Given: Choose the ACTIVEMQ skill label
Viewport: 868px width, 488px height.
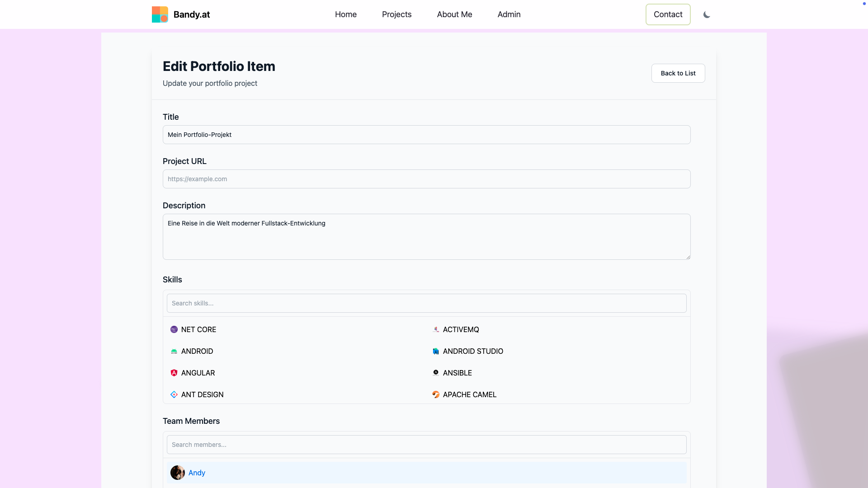Looking at the screenshot, I should coord(461,329).
